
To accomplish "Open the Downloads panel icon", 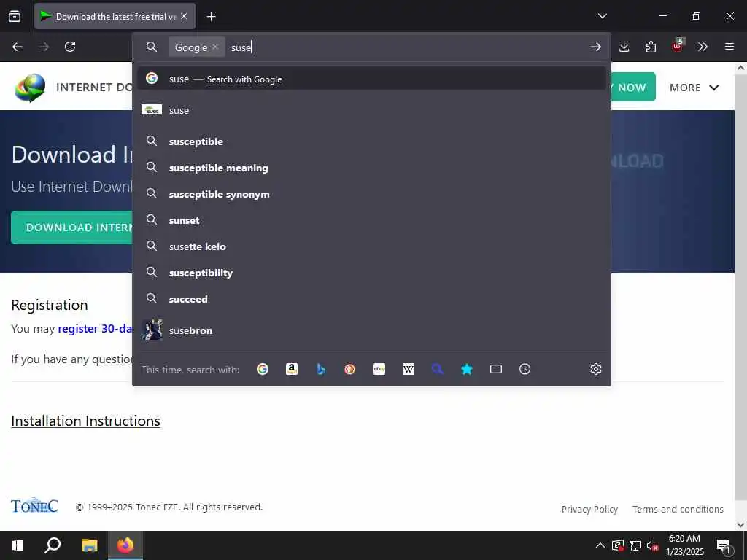I will (624, 47).
